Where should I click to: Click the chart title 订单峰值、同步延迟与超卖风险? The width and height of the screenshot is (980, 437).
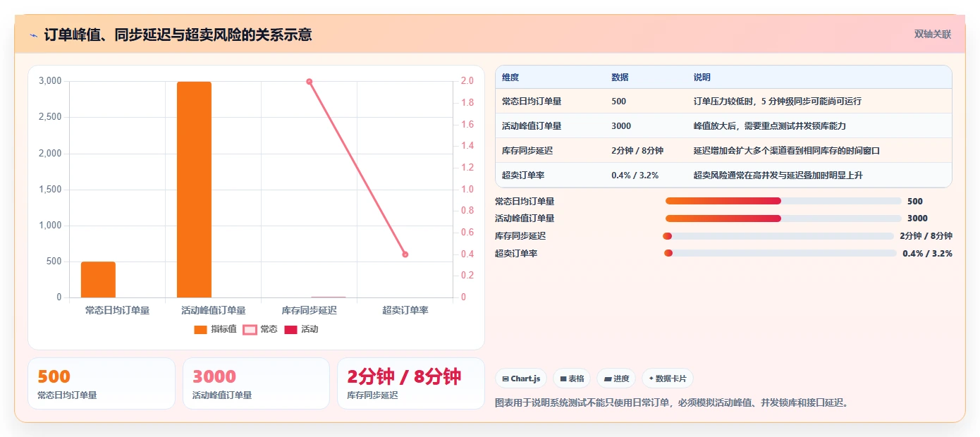pyautogui.click(x=178, y=35)
